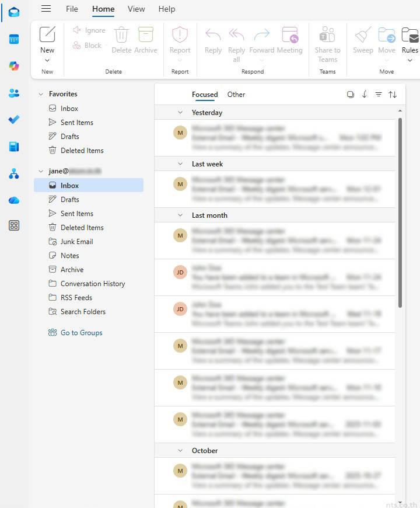The image size is (420, 508).
Task: Open the People contacts icon
Action: point(14,93)
